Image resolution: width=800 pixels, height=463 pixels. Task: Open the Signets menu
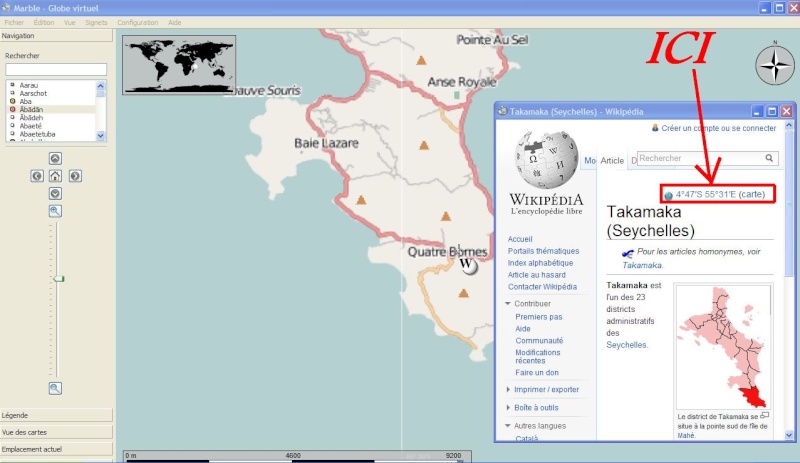pos(96,22)
